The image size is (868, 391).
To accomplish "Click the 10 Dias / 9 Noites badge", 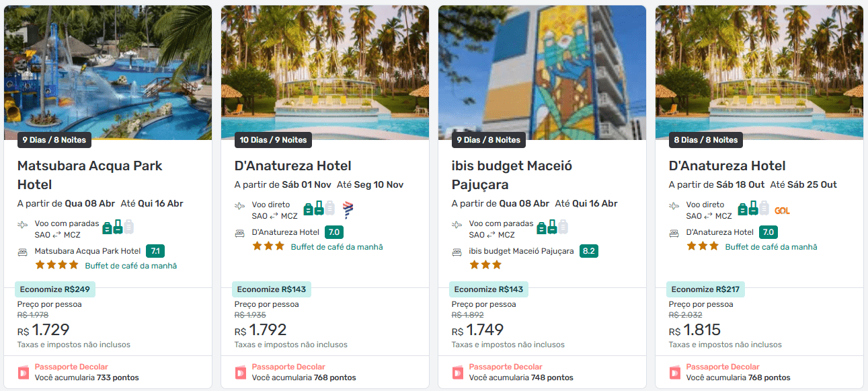I will pyautogui.click(x=273, y=140).
